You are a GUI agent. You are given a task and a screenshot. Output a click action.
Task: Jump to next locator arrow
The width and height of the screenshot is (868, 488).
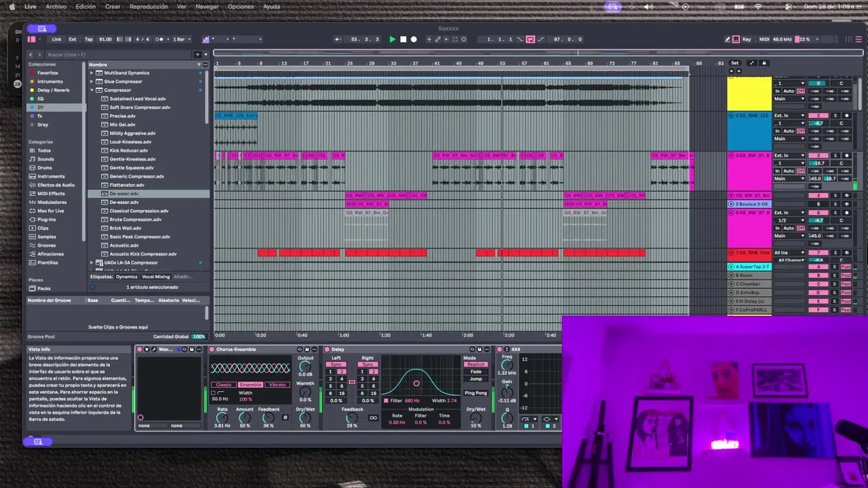tap(738, 70)
